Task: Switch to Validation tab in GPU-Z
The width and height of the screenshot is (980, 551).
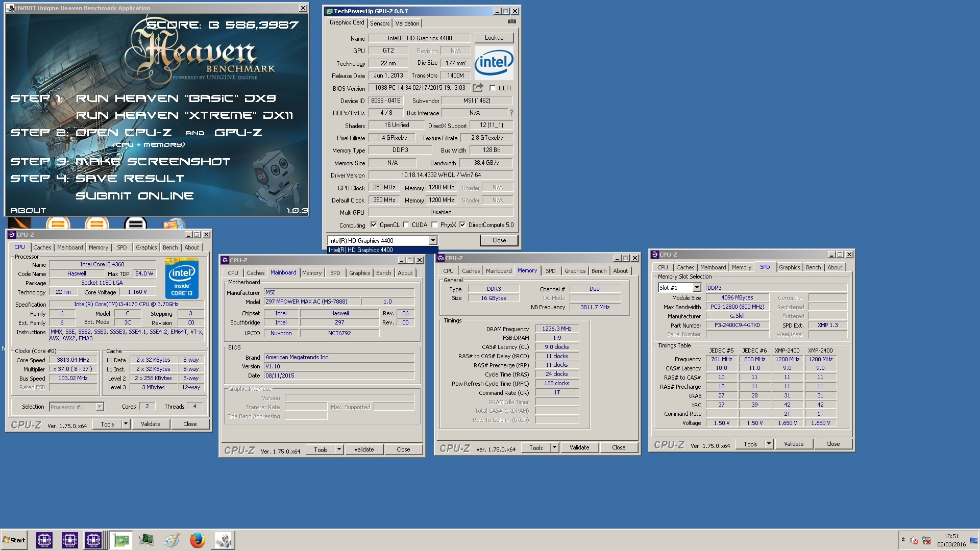Action: [407, 23]
